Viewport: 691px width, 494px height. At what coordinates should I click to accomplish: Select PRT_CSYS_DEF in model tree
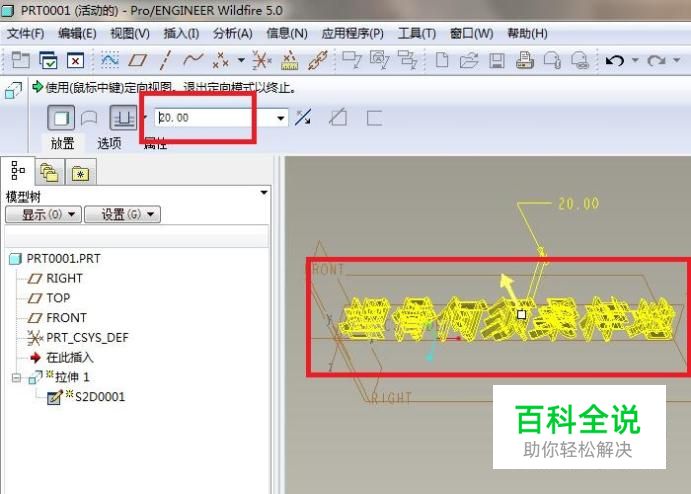[78, 338]
